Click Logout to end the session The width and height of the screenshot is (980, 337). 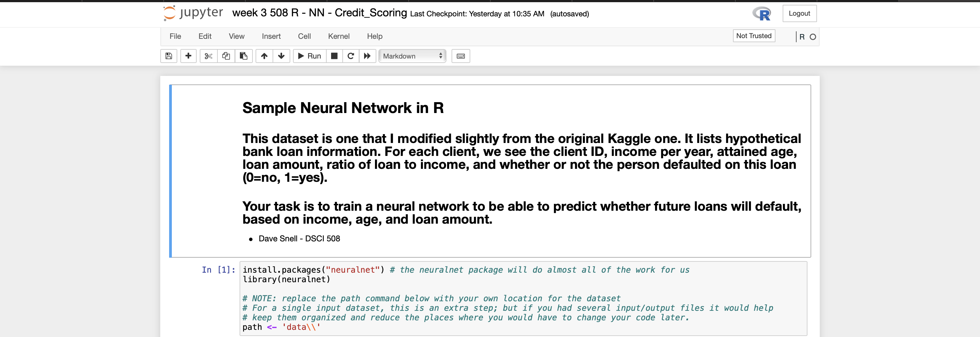(x=799, y=13)
